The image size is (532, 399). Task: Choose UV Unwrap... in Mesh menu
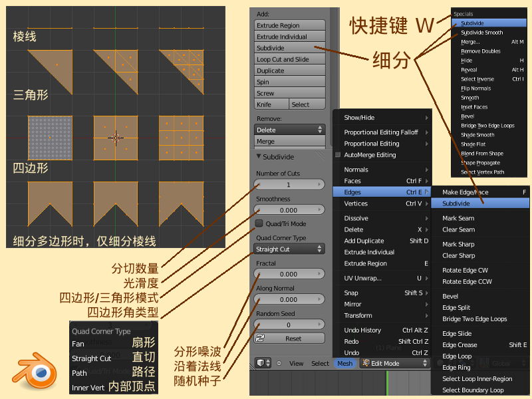(x=382, y=278)
